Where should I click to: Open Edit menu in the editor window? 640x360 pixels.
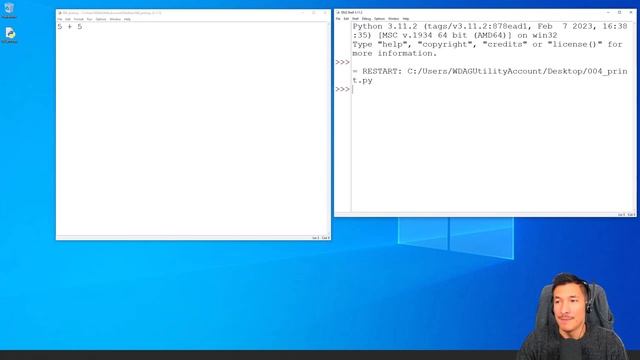(68, 19)
